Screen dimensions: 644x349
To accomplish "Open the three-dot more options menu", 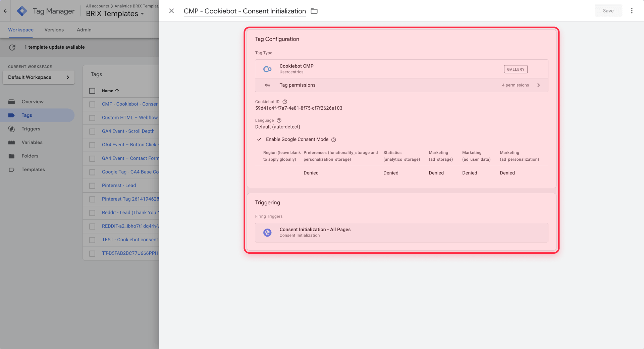I will 632,11.
